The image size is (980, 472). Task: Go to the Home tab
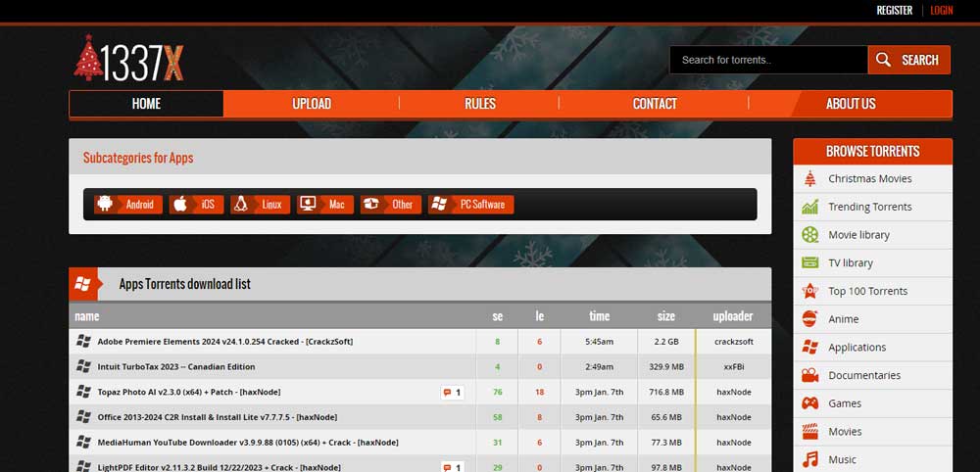146,104
